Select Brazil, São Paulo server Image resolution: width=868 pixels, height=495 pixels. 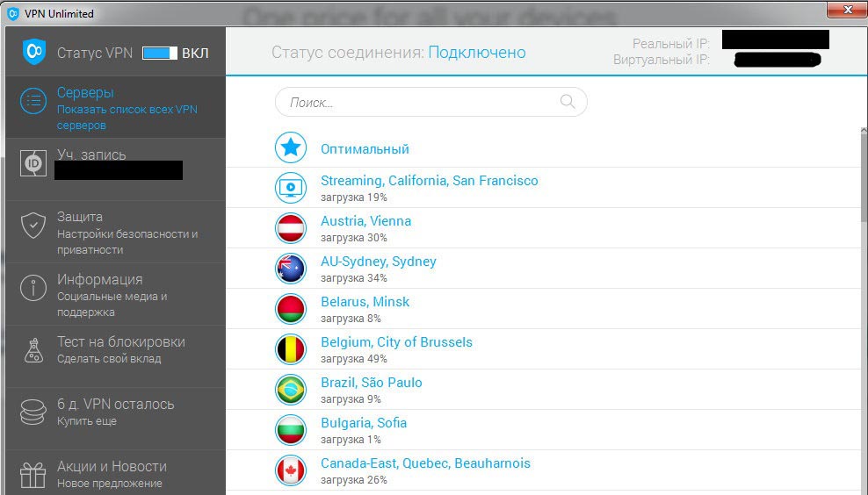point(371,383)
